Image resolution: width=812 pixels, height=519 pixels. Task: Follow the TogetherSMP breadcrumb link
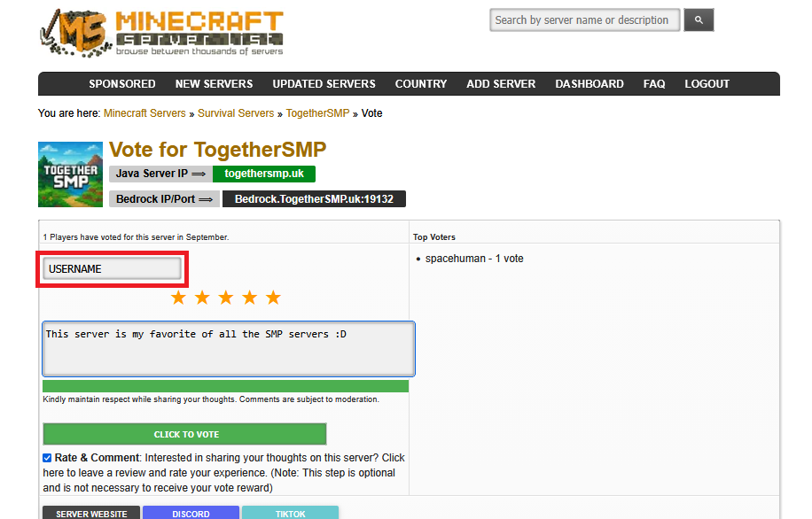click(317, 113)
